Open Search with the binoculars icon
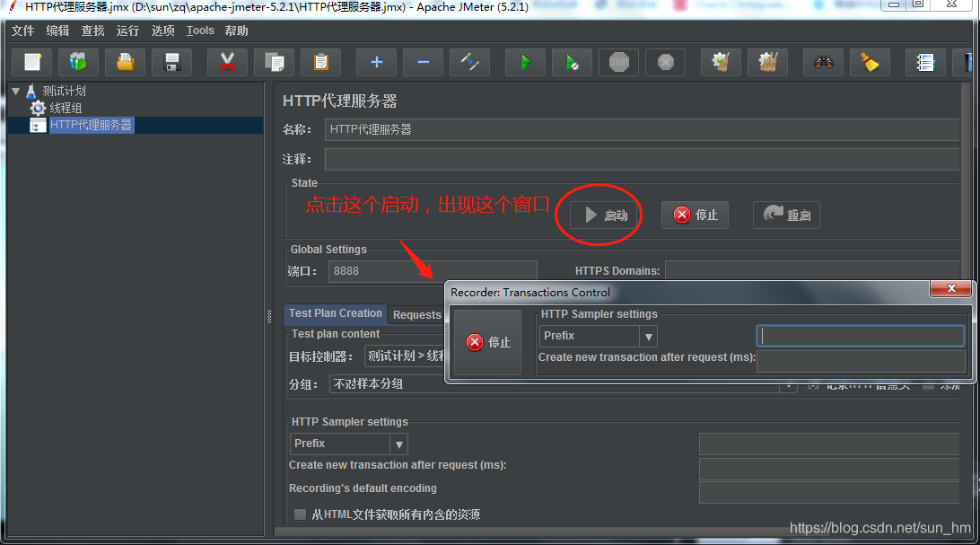The image size is (980, 545). (823, 62)
